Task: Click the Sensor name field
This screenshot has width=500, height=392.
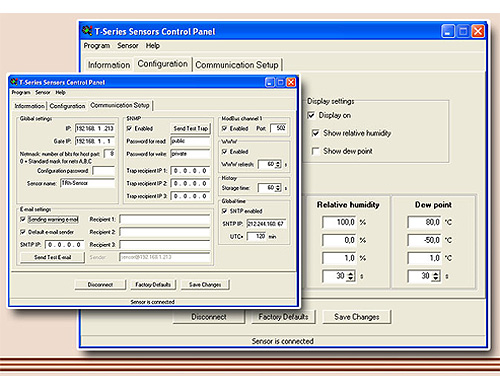Action: tap(87, 183)
